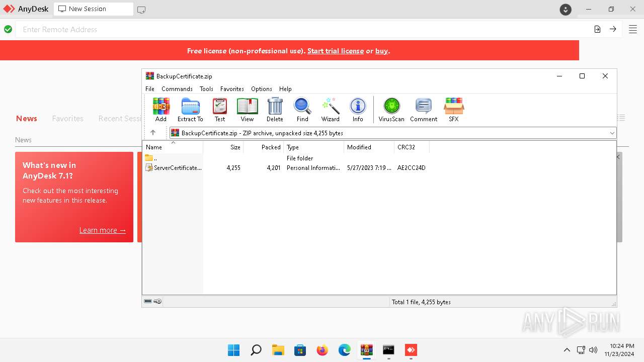Switch to WinRAR in the taskbar
Image resolution: width=644 pixels, height=362 pixels.
(367, 350)
